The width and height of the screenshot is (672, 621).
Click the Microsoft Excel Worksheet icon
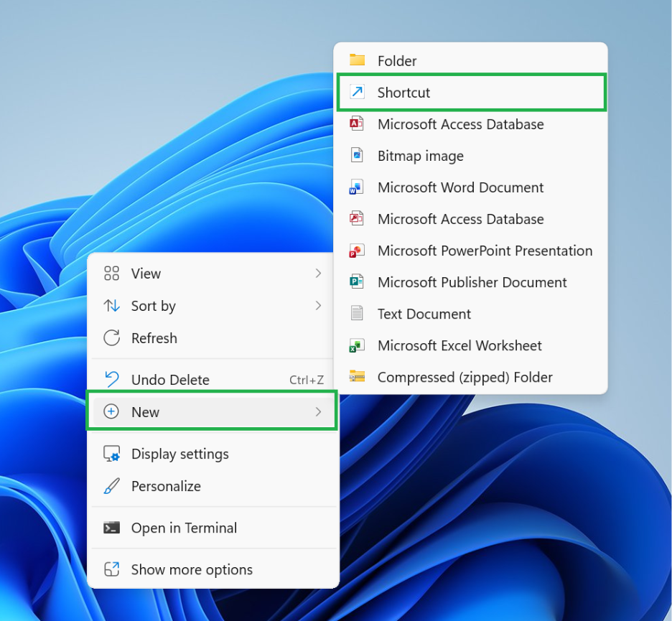pos(357,345)
